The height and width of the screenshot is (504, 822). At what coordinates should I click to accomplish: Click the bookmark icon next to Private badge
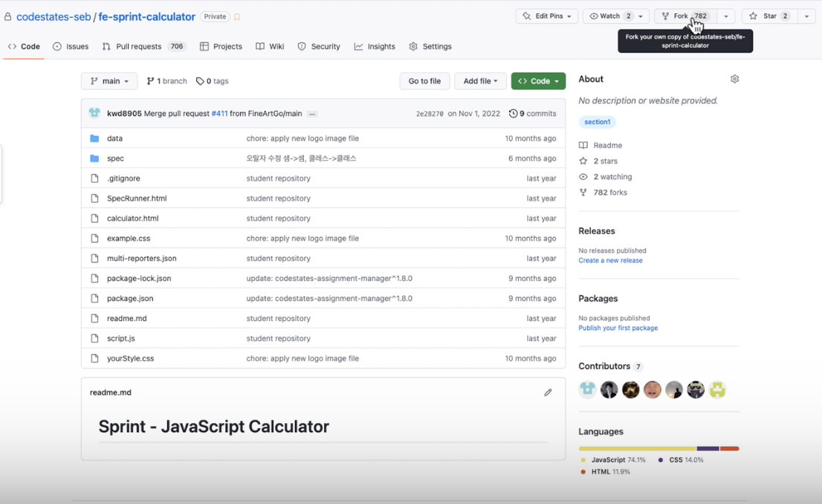[237, 17]
